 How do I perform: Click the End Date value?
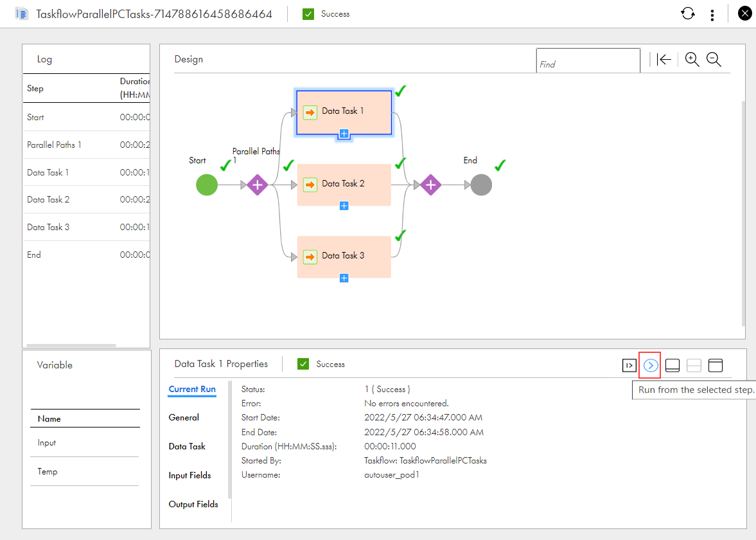[424, 432]
